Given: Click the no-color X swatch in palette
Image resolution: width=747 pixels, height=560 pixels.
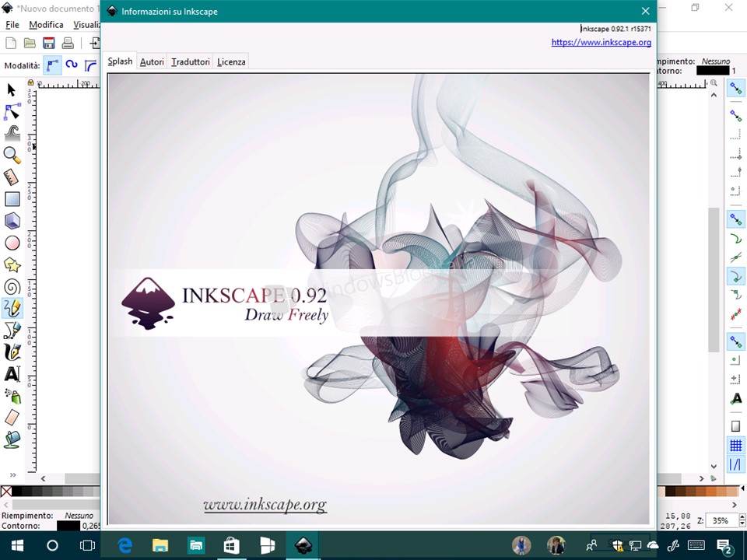Looking at the screenshot, I should point(6,491).
